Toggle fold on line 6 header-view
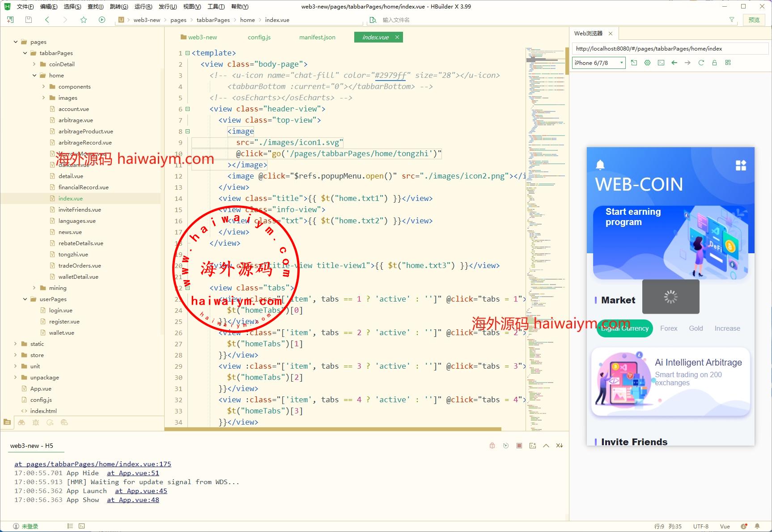 188,109
